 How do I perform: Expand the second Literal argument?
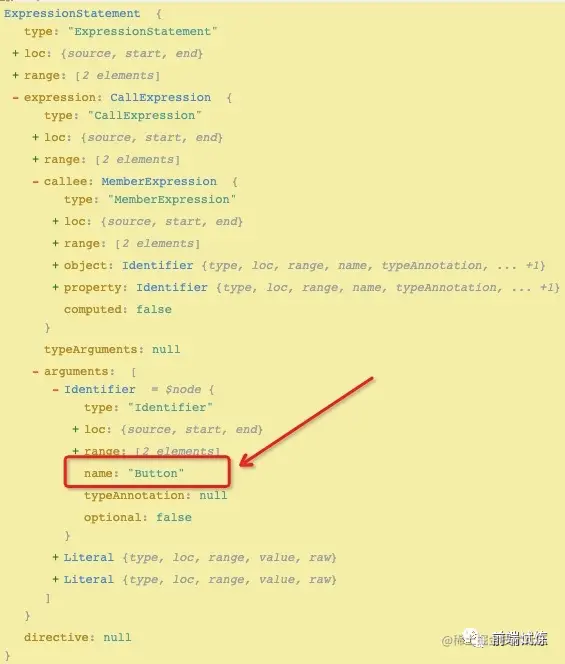55,579
